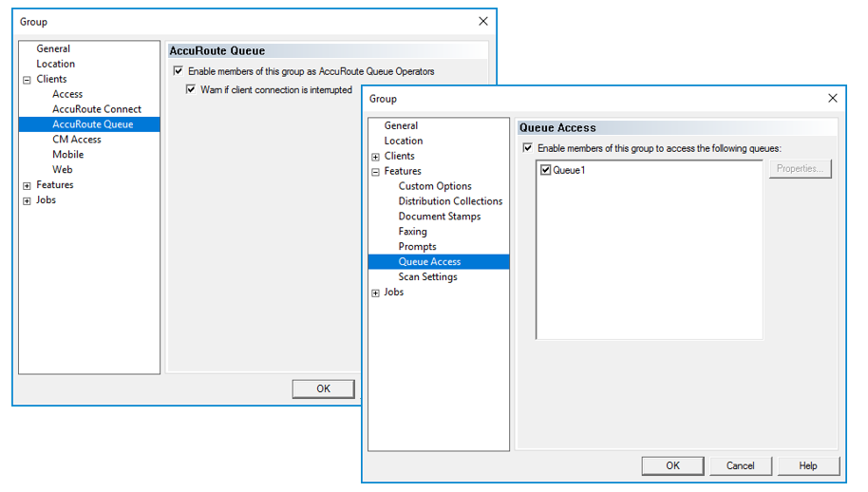Click OK in the front Group window
This screenshot has height=492, width=868.
coord(672,465)
